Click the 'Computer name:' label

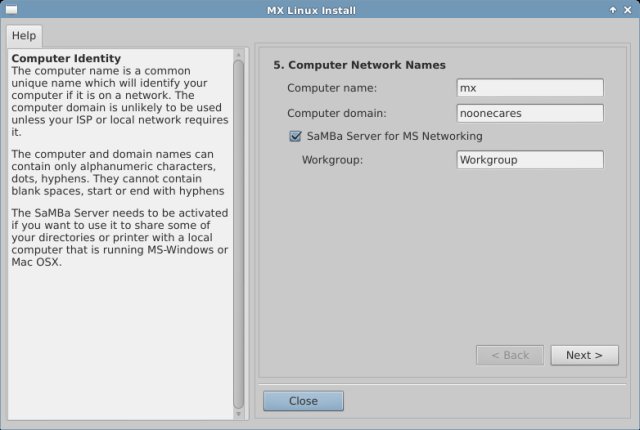pyautogui.click(x=332, y=88)
